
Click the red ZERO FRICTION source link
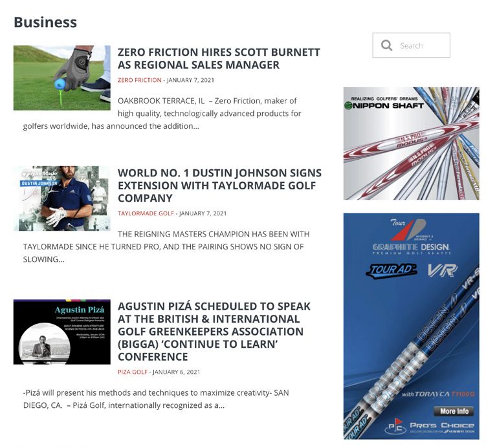pyautogui.click(x=140, y=80)
